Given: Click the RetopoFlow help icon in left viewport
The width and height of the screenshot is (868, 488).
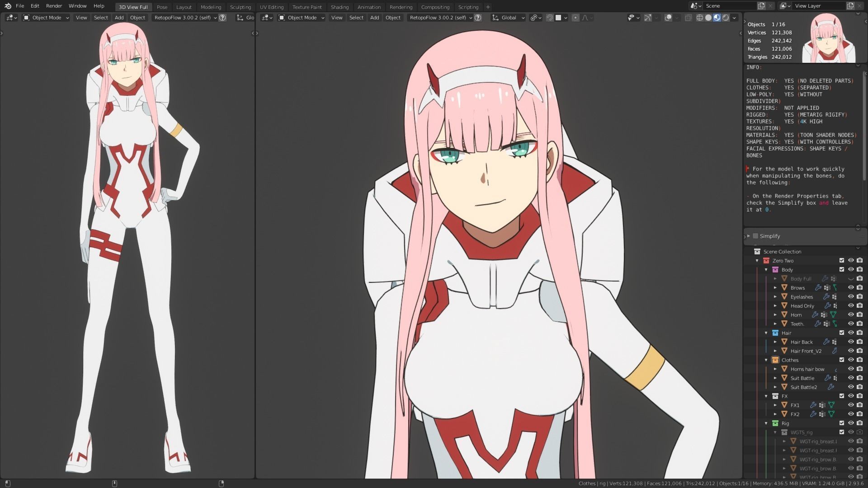Looking at the screenshot, I should (x=222, y=18).
